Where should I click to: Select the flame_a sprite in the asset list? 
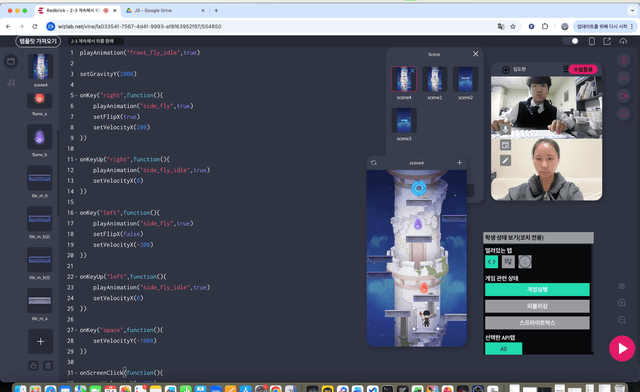pyautogui.click(x=39, y=100)
